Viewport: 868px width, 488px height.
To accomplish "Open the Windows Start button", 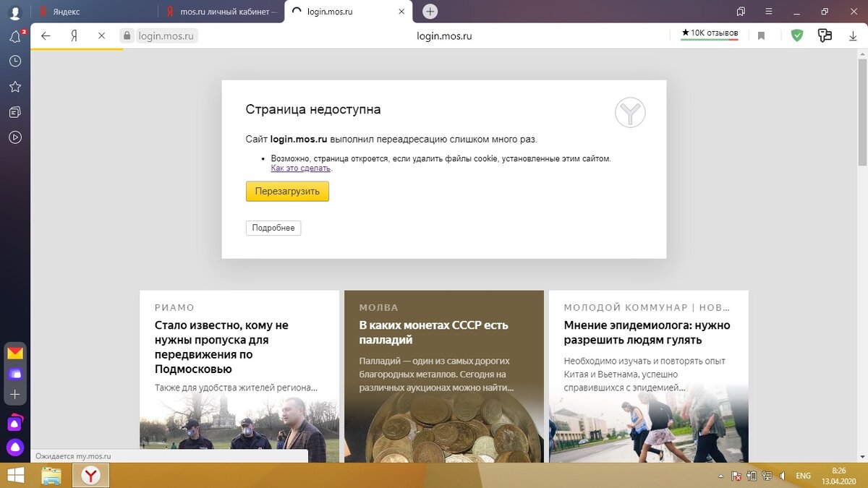I will click(14, 475).
